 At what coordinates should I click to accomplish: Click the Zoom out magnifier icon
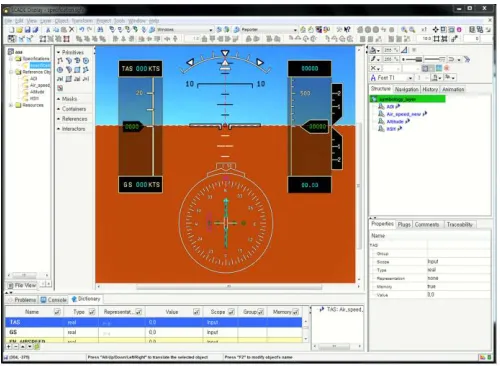click(x=412, y=30)
